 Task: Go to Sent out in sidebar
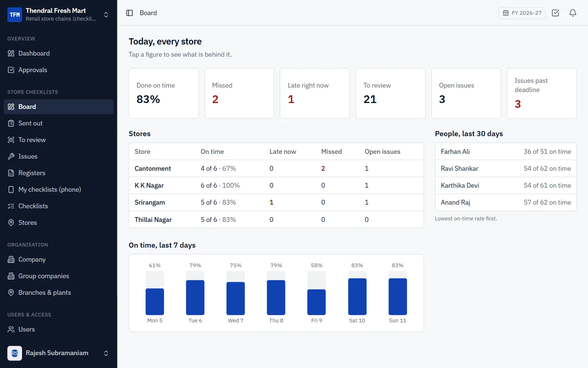[58, 123]
